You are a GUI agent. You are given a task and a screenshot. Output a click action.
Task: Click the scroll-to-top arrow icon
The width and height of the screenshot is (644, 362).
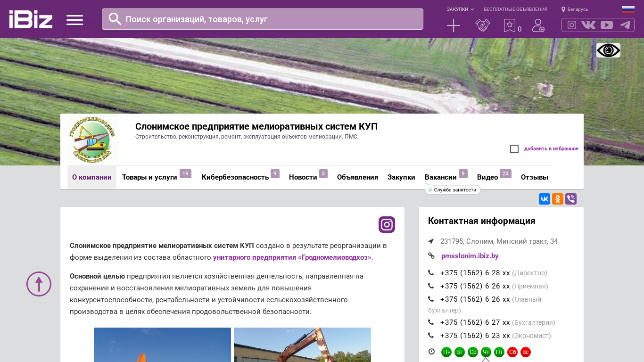(x=39, y=284)
